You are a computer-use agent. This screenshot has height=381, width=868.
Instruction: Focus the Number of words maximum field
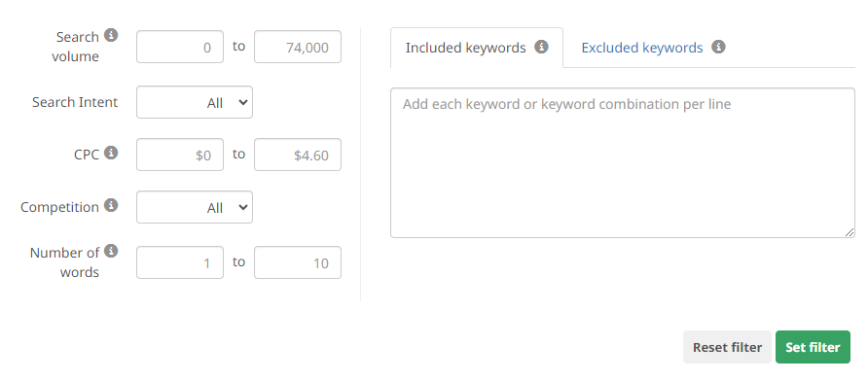(x=298, y=262)
